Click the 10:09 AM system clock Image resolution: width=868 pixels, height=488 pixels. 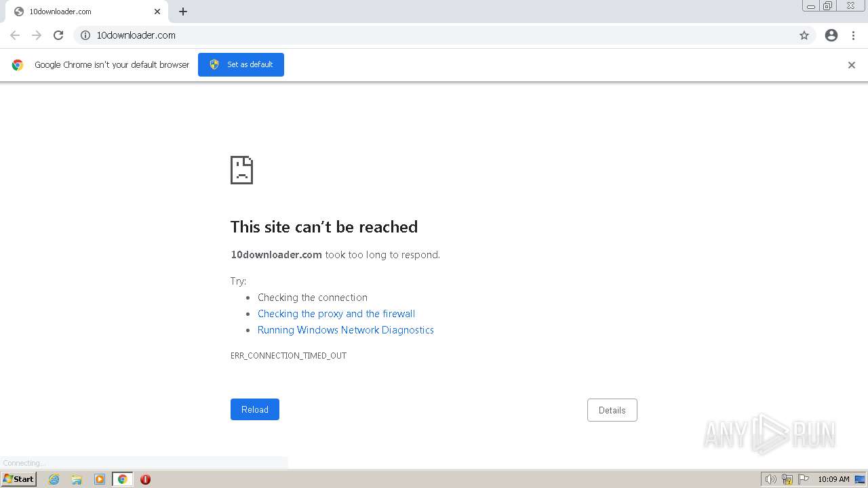click(833, 479)
